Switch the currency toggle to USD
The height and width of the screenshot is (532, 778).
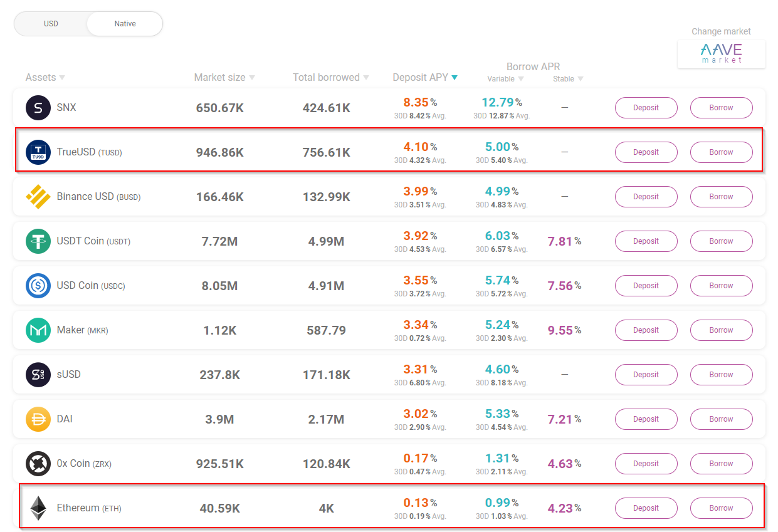point(51,24)
